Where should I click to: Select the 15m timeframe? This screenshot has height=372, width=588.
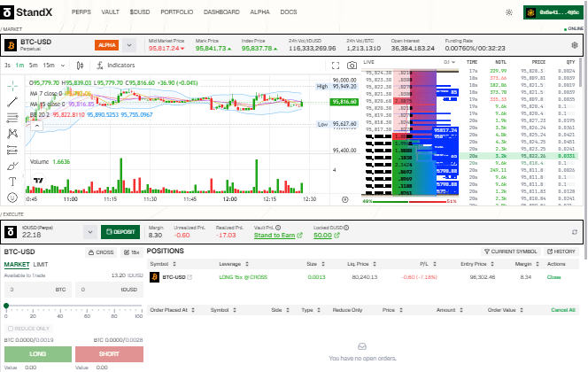[49, 66]
